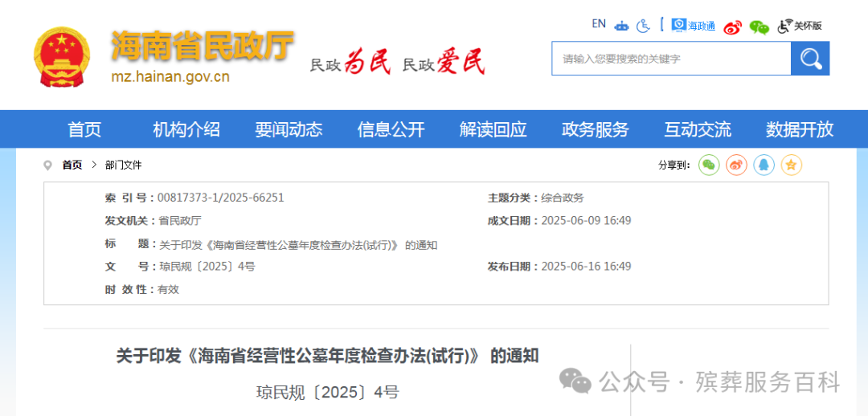
Task: Switch to the EN English version
Action: coord(599,24)
